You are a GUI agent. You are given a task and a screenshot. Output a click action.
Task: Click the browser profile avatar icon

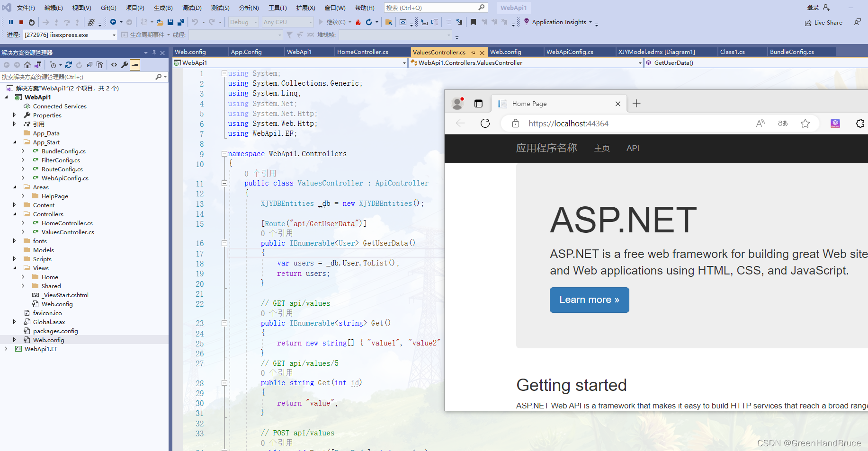click(458, 104)
